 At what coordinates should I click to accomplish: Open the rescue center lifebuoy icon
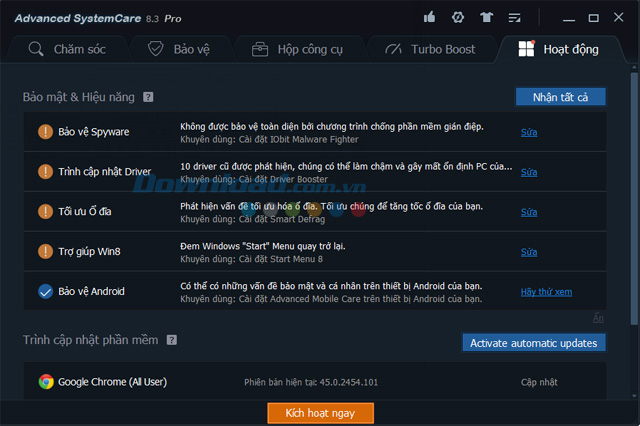[458, 17]
